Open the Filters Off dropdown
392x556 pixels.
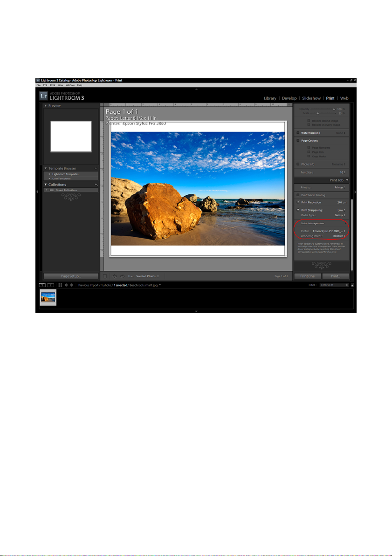point(334,285)
